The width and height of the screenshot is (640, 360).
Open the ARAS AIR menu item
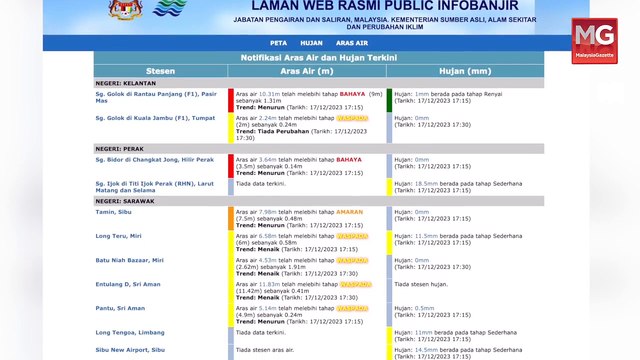click(x=352, y=43)
